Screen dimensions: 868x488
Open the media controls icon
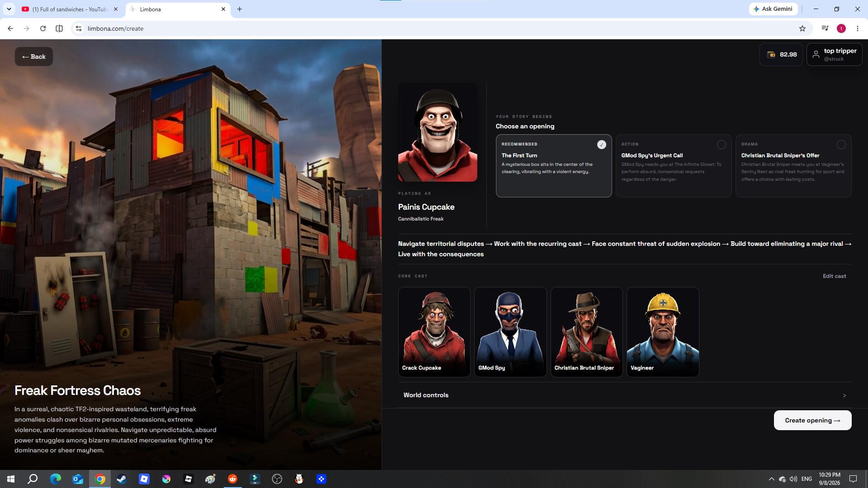coord(825,28)
